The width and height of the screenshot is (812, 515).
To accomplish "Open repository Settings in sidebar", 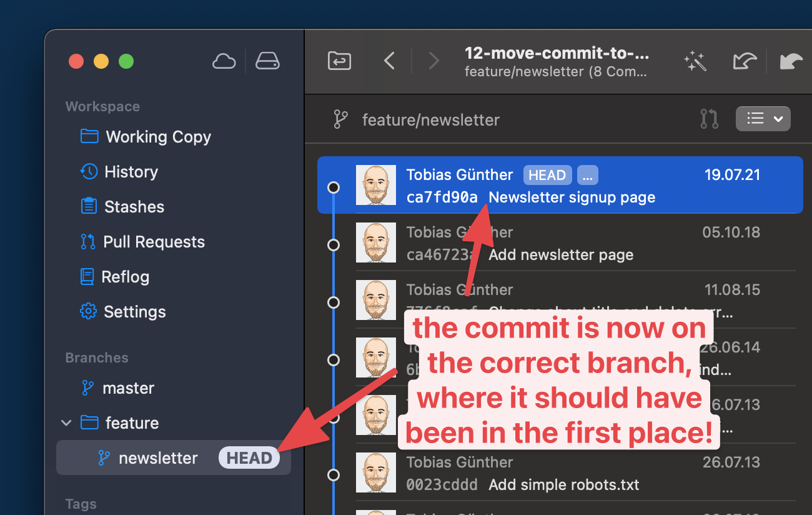I will 134,312.
